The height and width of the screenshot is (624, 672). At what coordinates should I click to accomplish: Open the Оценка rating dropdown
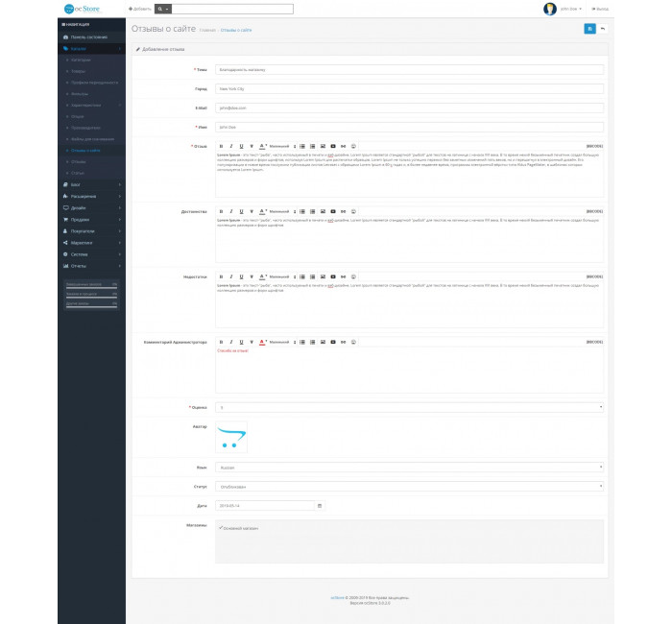[x=409, y=408]
